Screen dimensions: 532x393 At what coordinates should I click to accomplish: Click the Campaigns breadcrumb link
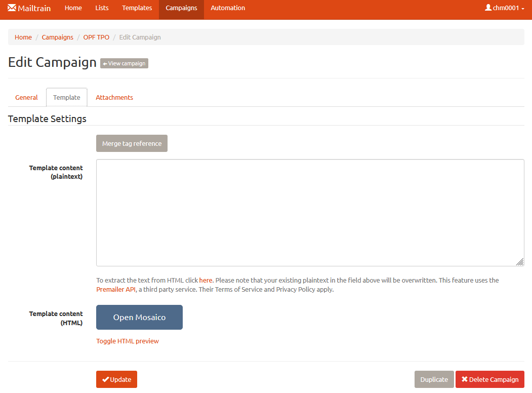[57, 37]
